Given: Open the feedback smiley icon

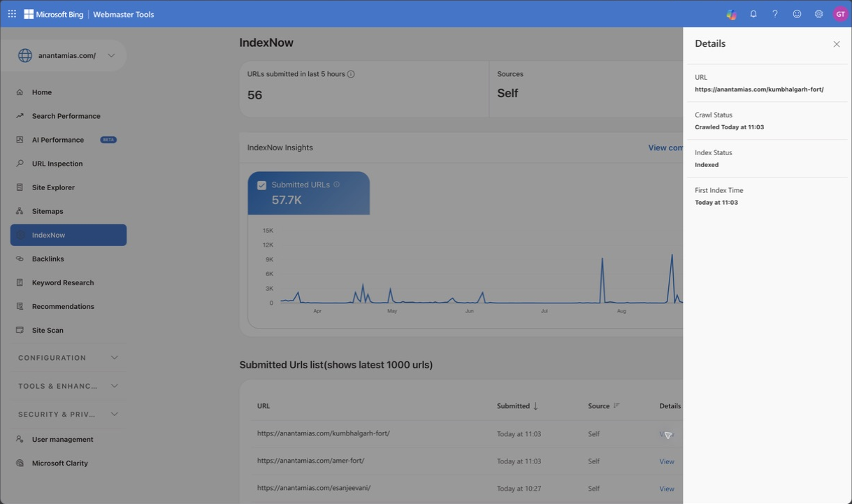Looking at the screenshot, I should (x=797, y=14).
